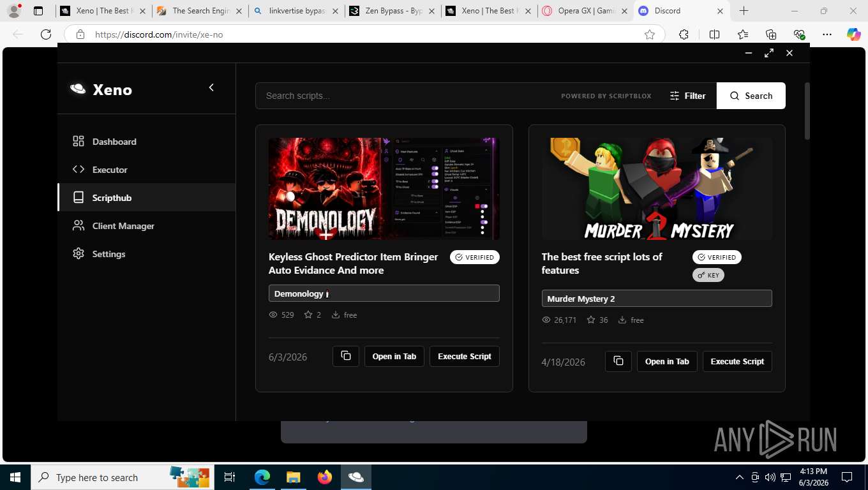The width and height of the screenshot is (868, 490).
Task: Open the tab actions menu icon
Action: point(38,11)
